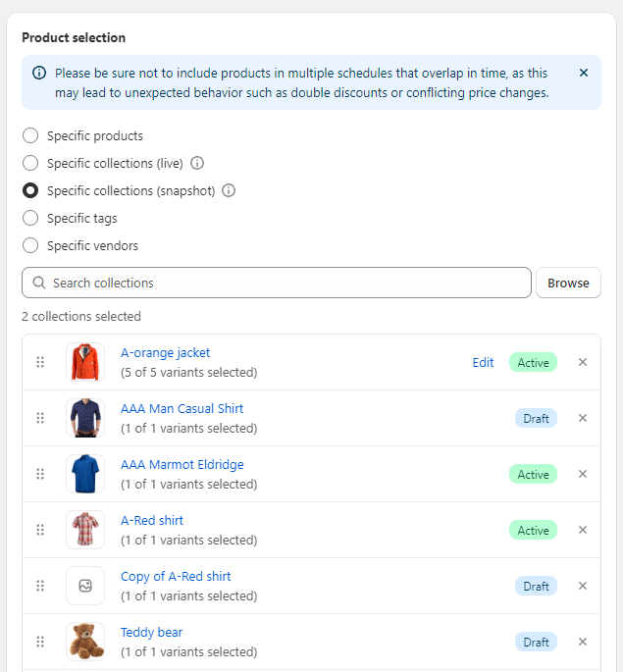The height and width of the screenshot is (672, 623).
Task: Choose the Specific tags radio option
Action: (30, 218)
